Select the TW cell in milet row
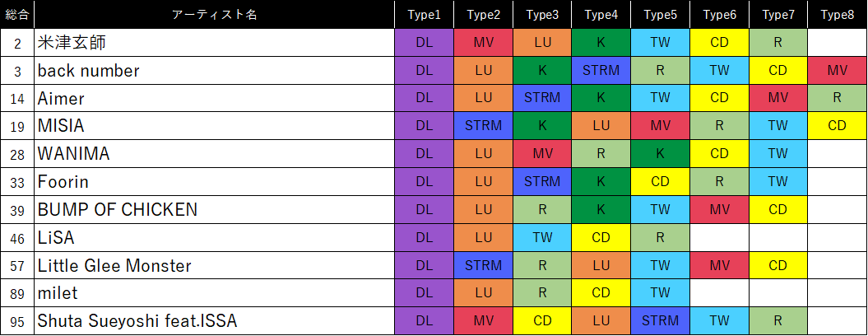The image size is (868, 336). pyautogui.click(x=660, y=293)
